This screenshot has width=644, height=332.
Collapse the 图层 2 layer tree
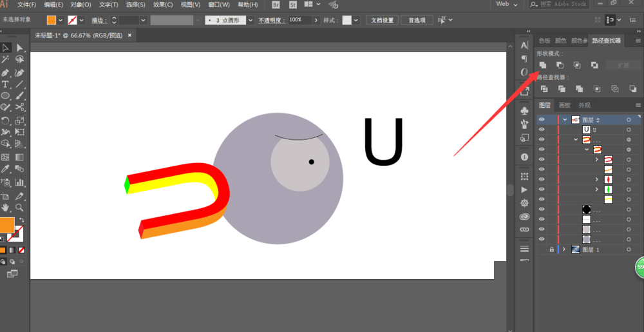pos(565,119)
